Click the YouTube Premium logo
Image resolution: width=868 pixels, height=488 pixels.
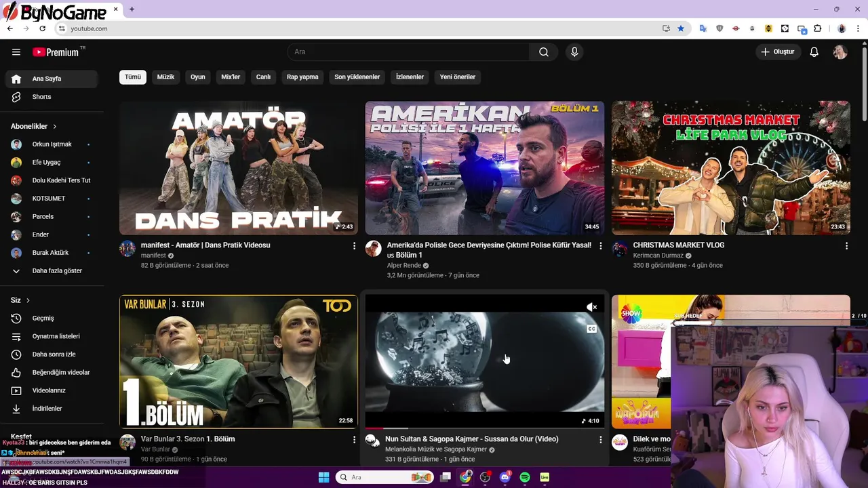56,52
